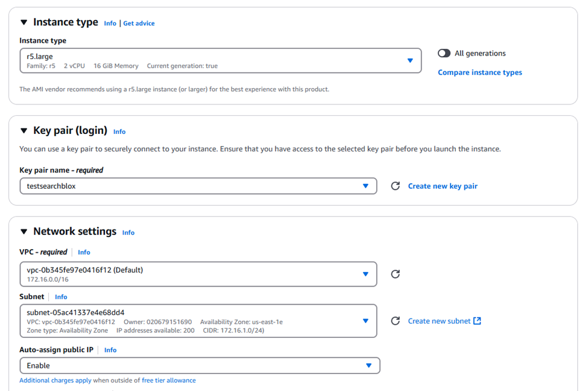This screenshot has height=391, width=588.
Task: Click Info link next to Instance type heading
Action: (x=110, y=24)
